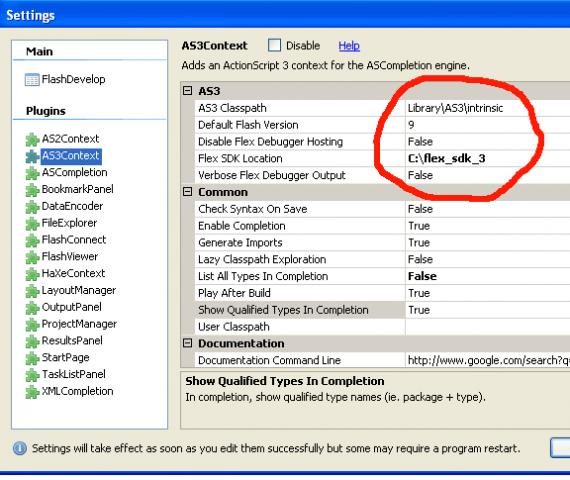Screen dimensions: 570x480
Task: Click the BookmarkPanel plugin puzzle icon
Action: [32, 190]
